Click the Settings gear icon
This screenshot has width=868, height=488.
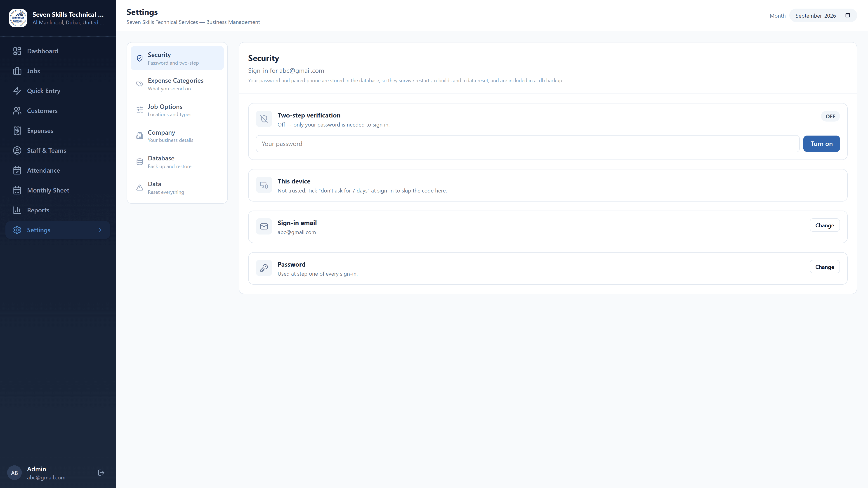pos(17,230)
